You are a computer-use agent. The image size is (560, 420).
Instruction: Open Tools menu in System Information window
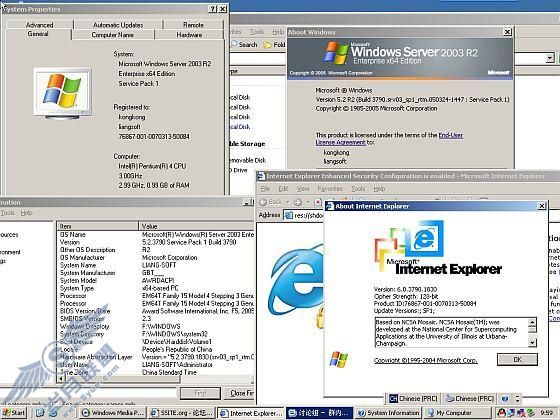coord(8,213)
